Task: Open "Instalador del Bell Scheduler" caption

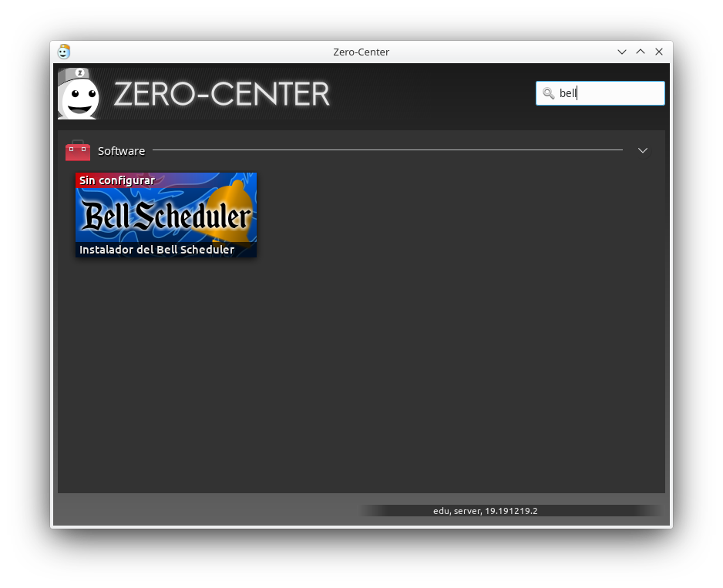Action: [x=157, y=250]
